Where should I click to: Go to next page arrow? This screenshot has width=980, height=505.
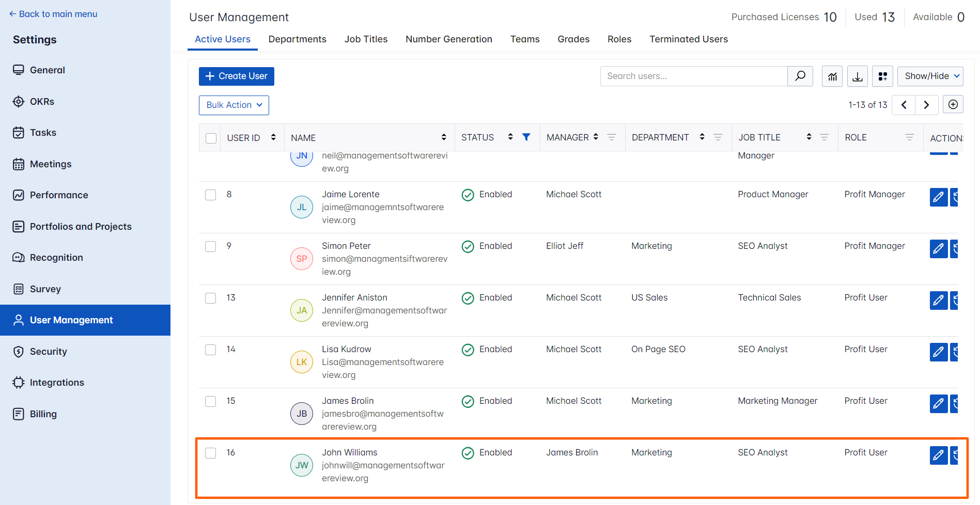926,105
